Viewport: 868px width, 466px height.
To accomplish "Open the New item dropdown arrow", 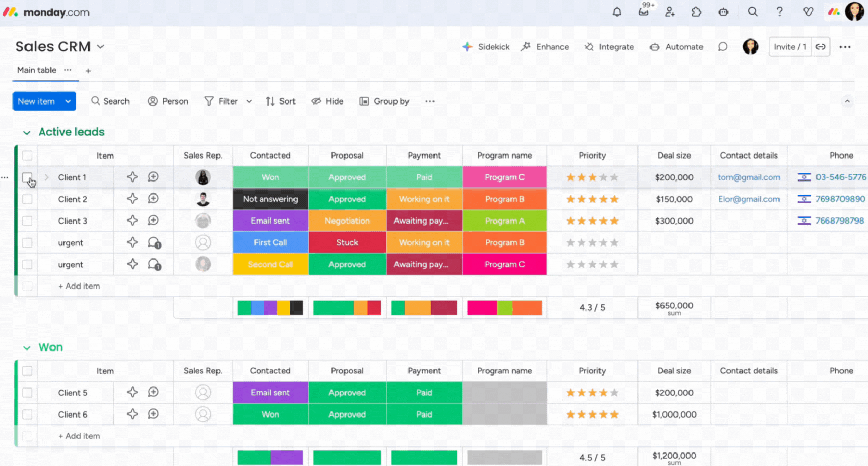I will click(x=68, y=101).
